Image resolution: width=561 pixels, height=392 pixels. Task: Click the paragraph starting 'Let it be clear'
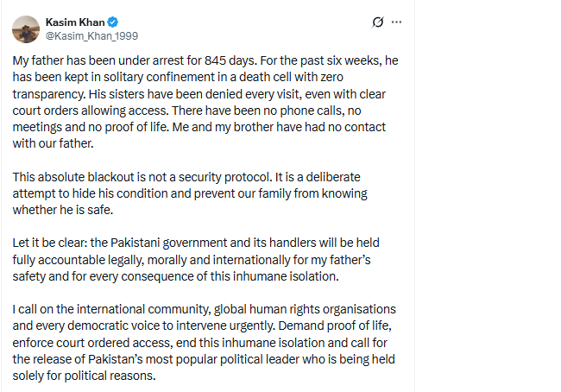click(x=199, y=258)
